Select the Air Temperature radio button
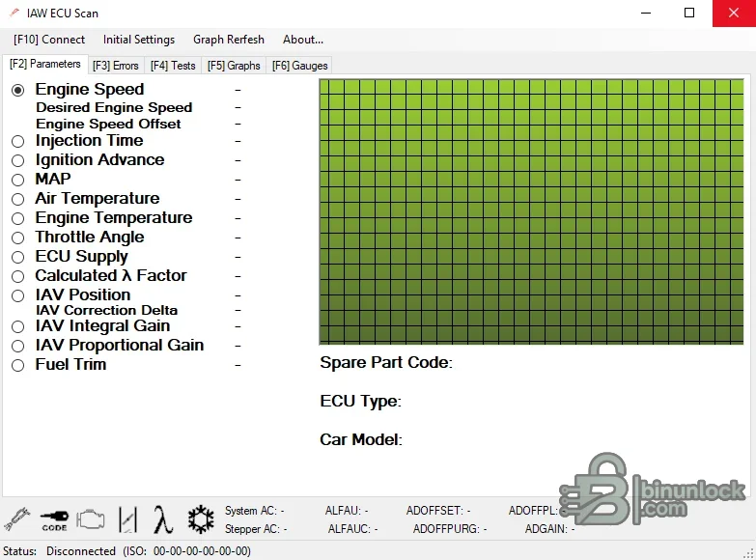The height and width of the screenshot is (560, 756). 17,199
